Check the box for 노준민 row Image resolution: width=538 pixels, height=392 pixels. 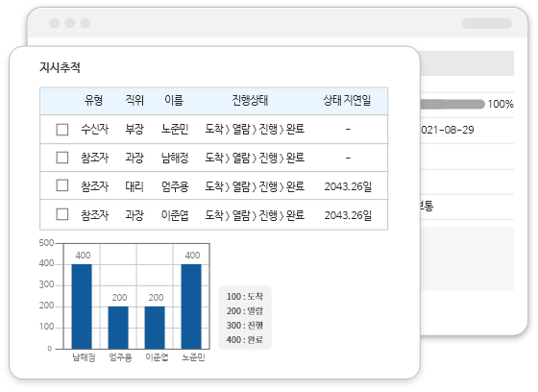coord(62,130)
